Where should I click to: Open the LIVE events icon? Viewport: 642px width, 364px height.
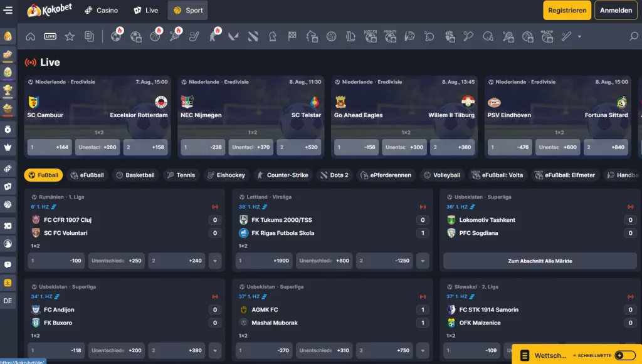coord(50,36)
